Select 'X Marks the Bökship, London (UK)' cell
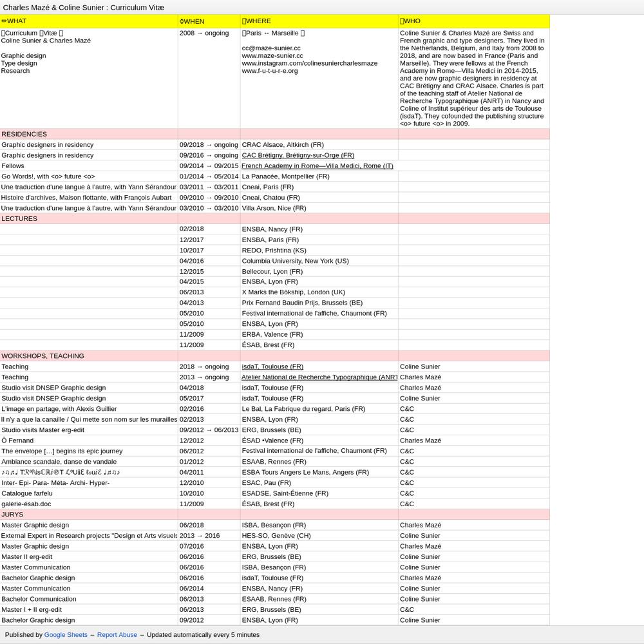 [x=319, y=292]
